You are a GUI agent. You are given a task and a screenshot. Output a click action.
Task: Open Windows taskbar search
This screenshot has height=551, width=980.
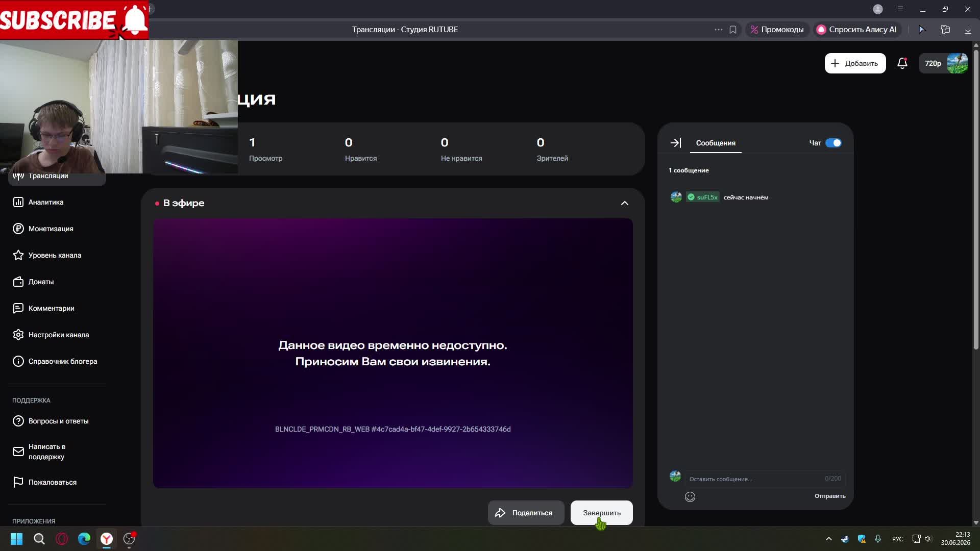point(39,539)
